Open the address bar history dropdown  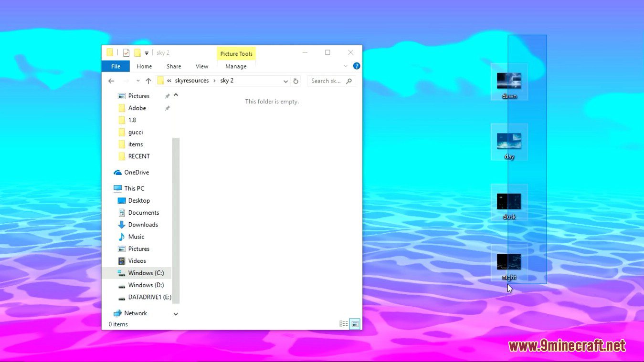point(285,81)
